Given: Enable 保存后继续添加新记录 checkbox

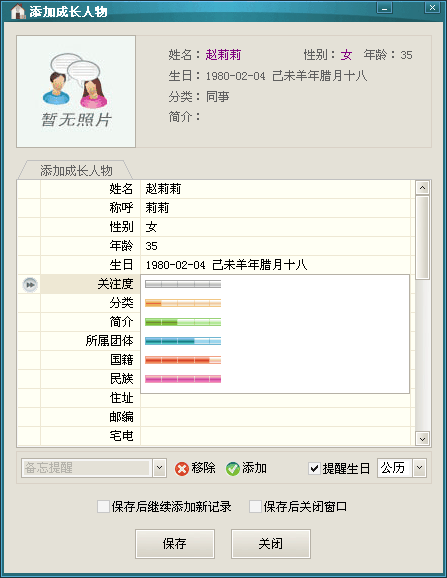Looking at the screenshot, I should click(103, 506).
